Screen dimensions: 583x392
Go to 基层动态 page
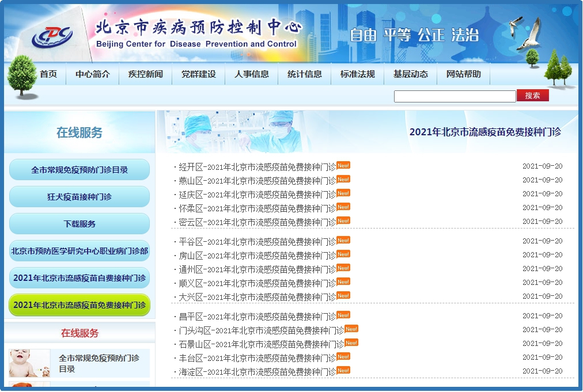click(x=411, y=74)
